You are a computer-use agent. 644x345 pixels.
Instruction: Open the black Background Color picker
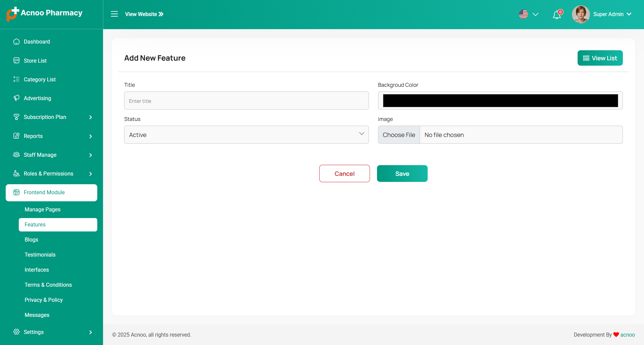click(500, 100)
